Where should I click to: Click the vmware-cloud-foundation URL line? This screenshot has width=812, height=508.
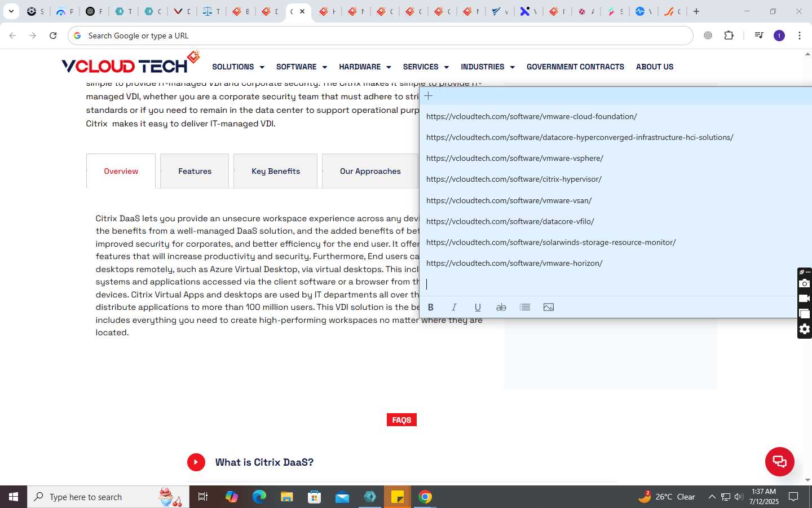point(532,116)
